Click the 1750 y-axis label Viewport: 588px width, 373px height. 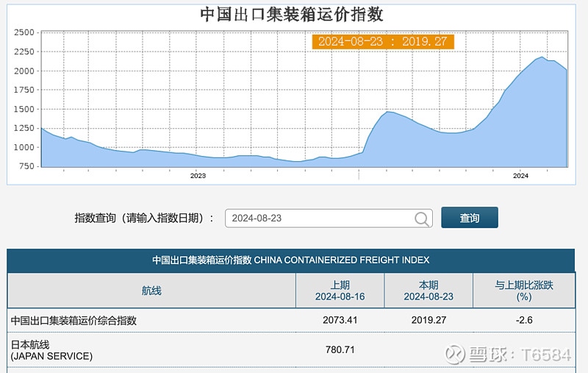tap(24, 90)
